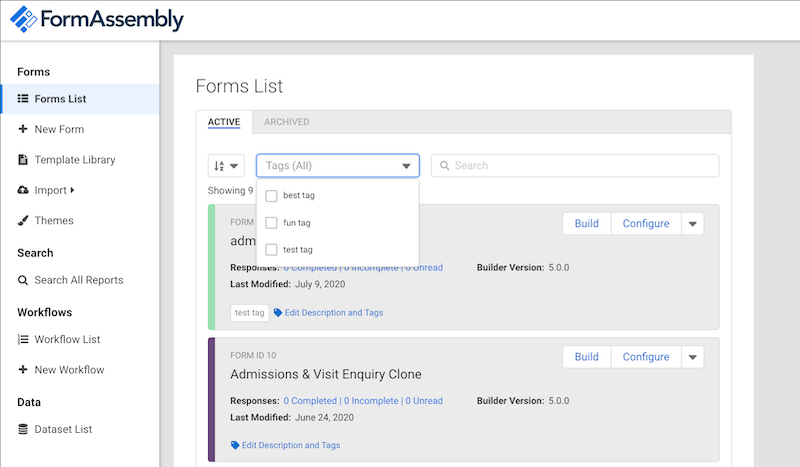Click the magnifier icon in Search field

click(444, 166)
